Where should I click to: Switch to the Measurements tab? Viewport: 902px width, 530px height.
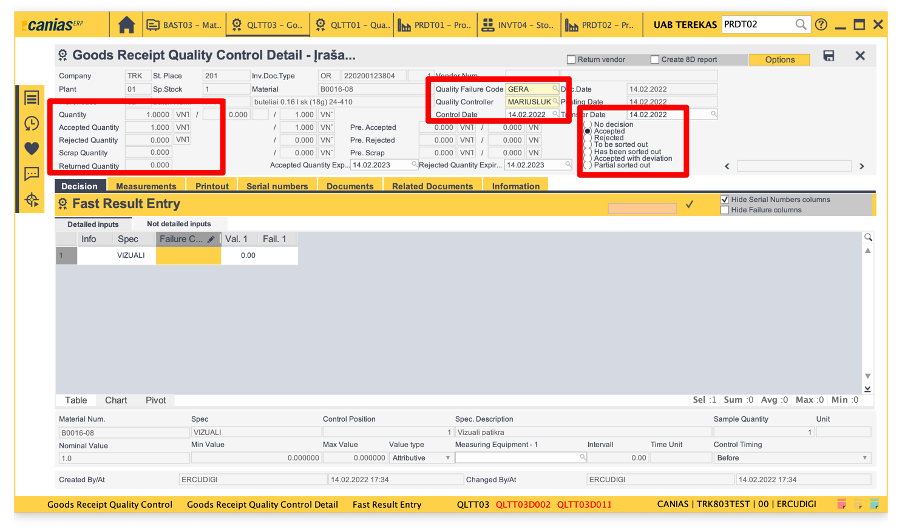146,186
